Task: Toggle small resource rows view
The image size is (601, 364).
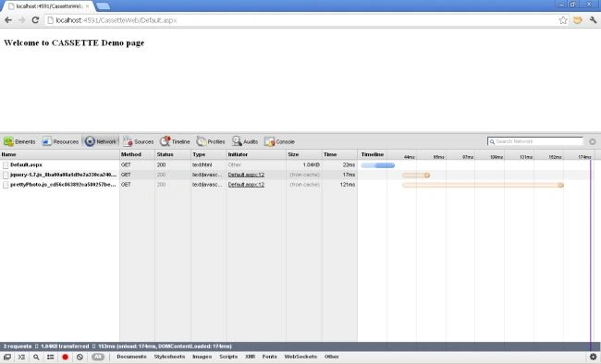Action: pos(50,357)
